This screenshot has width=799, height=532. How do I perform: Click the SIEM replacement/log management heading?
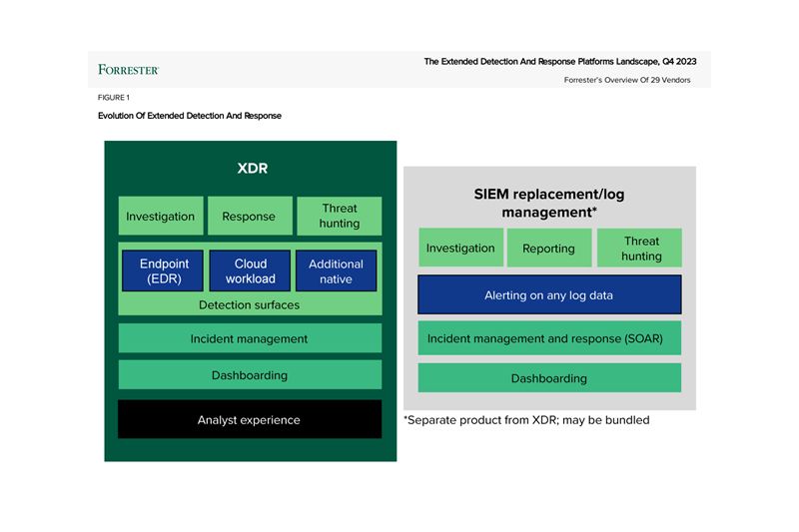[548, 203]
